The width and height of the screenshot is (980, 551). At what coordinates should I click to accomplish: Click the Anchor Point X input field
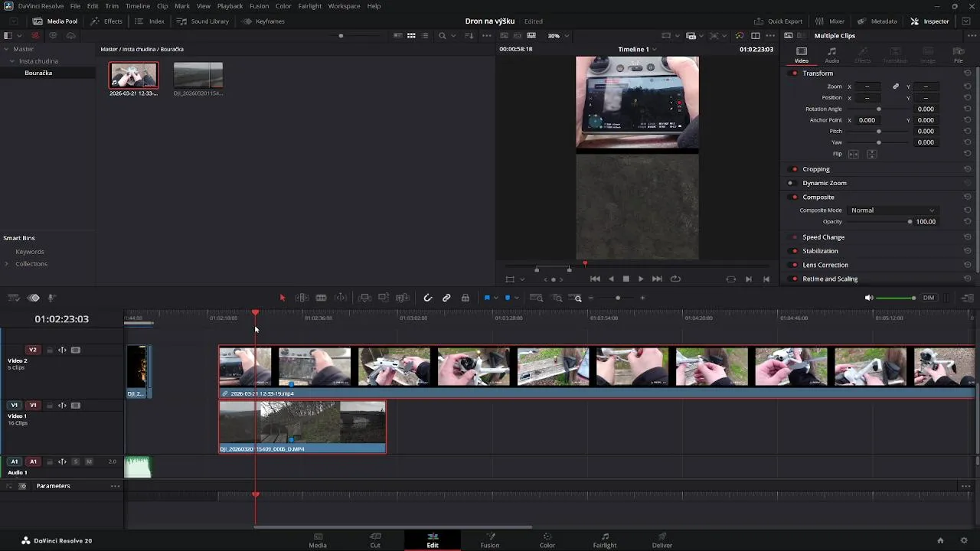click(x=866, y=120)
